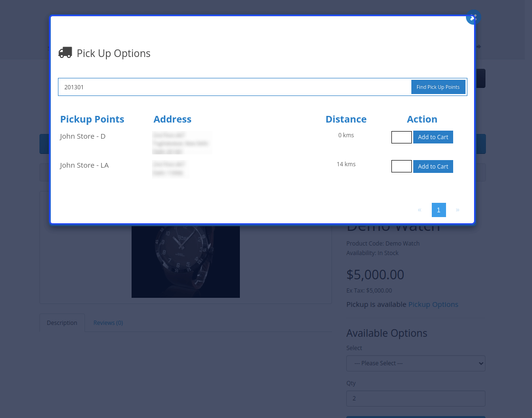The width and height of the screenshot is (532, 418).
Task: Open the Please Select options dropdown
Action: [416, 363]
